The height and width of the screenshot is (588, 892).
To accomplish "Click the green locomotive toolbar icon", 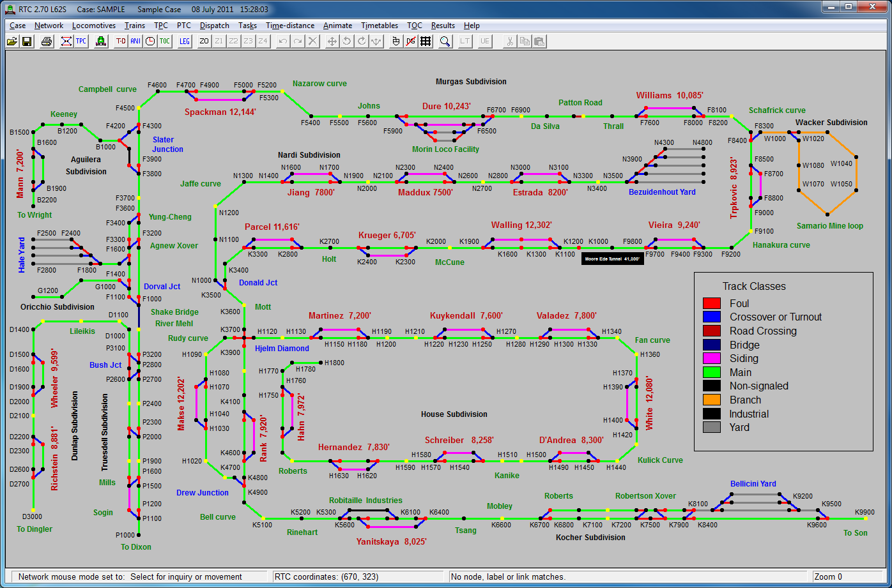I will [x=101, y=41].
